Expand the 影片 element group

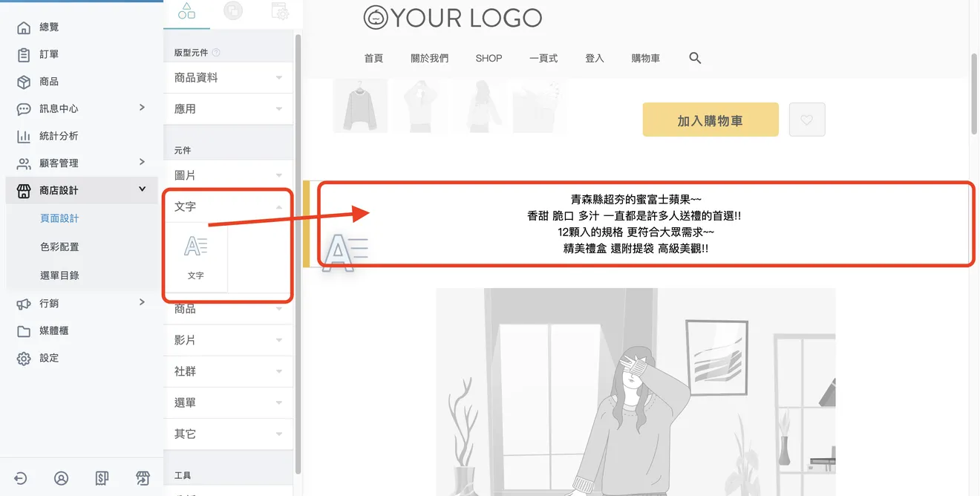229,340
